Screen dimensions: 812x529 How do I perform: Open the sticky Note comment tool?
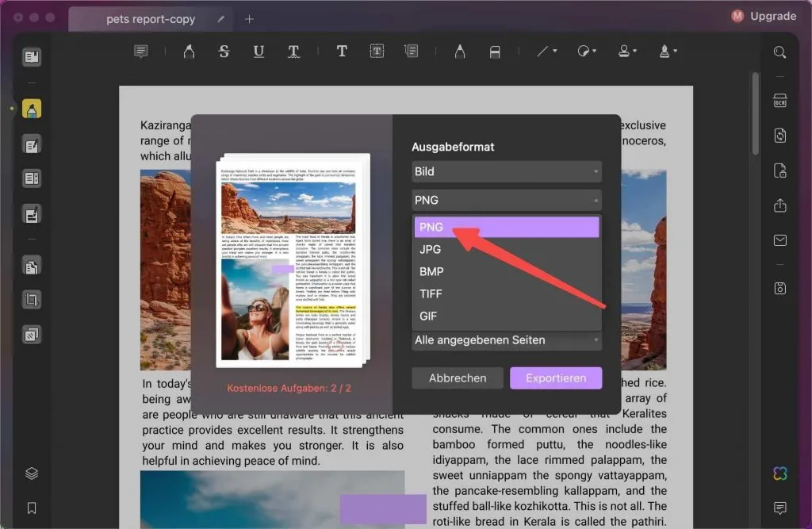coord(141,50)
